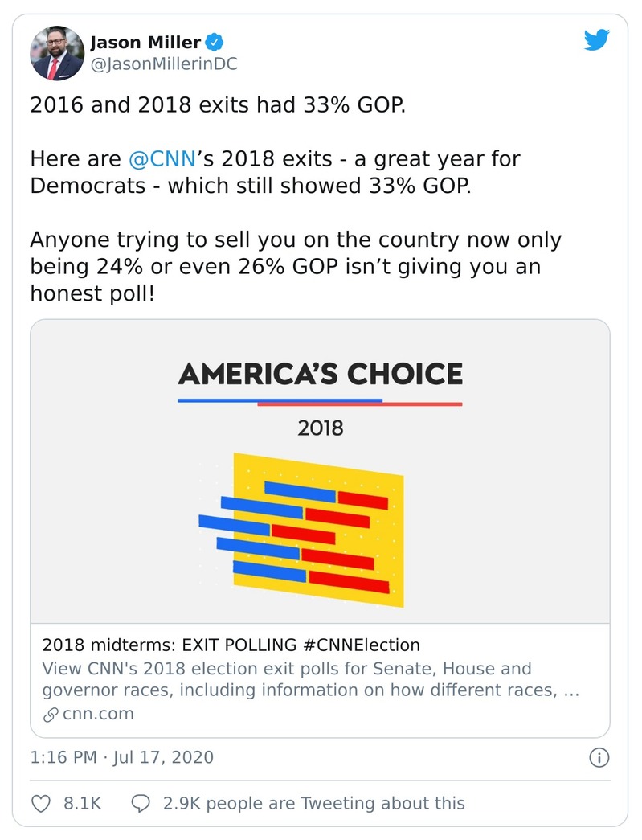Click the reply speech bubble icon
Screen dimensions: 642x840
[x=142, y=803]
